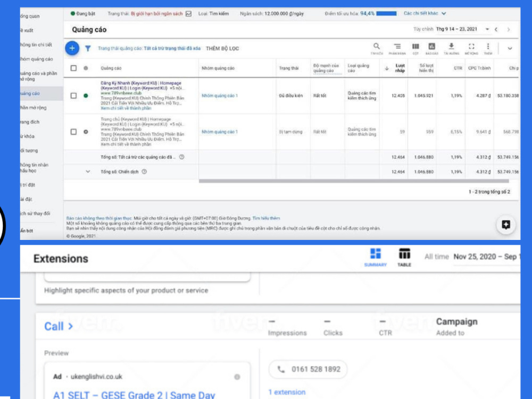The height and width of the screenshot is (399, 532).
Task: Click the grey dot in the ad preview card
Action: click(x=237, y=377)
